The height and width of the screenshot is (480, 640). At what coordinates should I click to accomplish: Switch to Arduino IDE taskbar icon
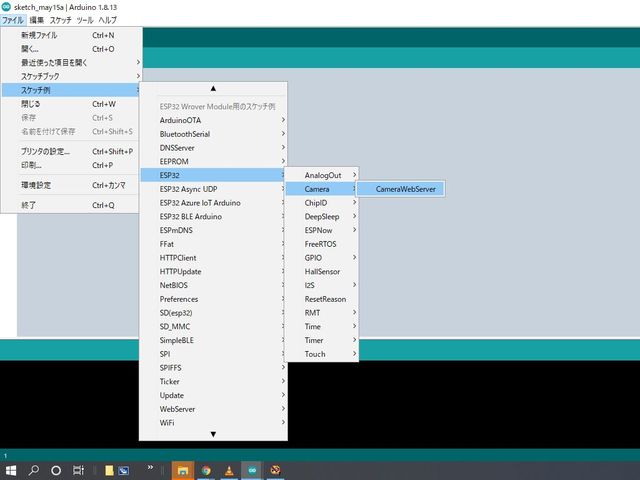[252, 471]
